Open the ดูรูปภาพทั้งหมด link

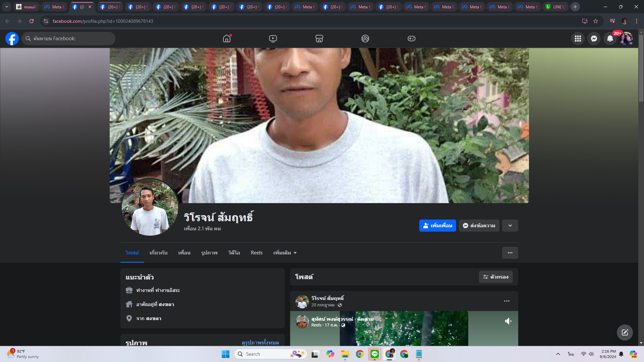tap(260, 343)
